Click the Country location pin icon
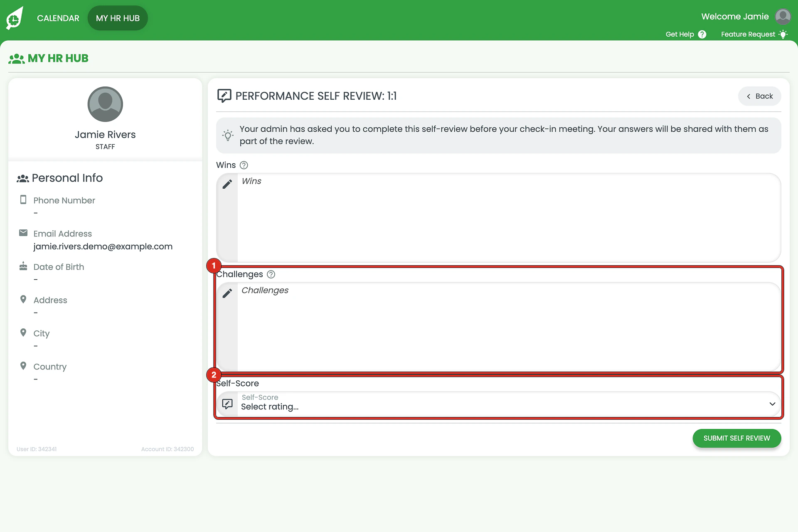 click(x=23, y=366)
